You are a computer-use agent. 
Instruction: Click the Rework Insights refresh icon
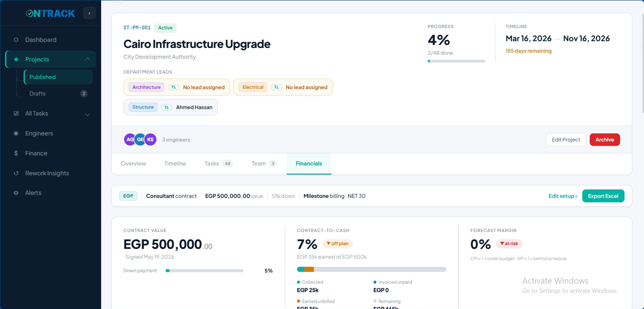[16, 173]
